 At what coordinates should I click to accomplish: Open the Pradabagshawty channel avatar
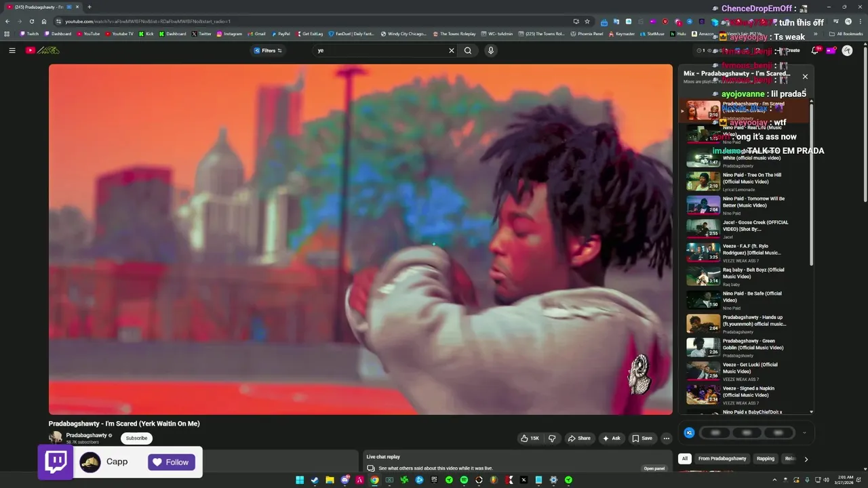[56, 438]
